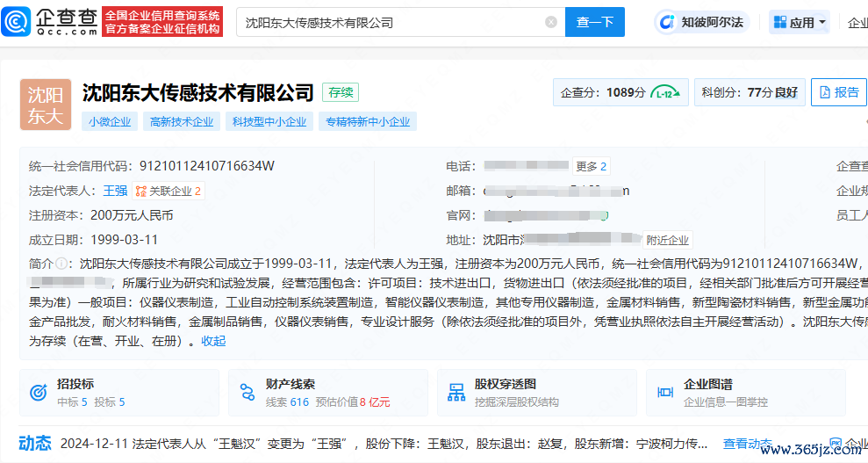This screenshot has width=868, height=463.
Task: Select the 小微企业 tag
Action: [x=110, y=122]
